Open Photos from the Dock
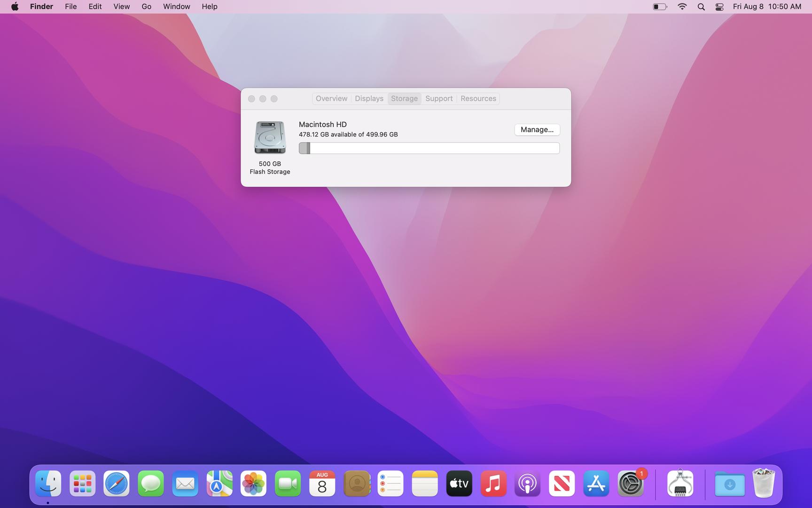The height and width of the screenshot is (508, 812). [x=253, y=484]
